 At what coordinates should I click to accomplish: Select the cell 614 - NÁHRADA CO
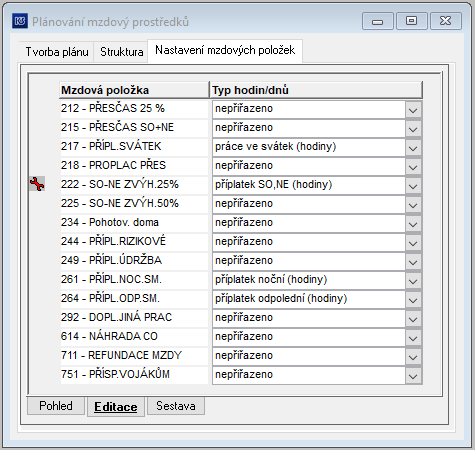tap(134, 337)
